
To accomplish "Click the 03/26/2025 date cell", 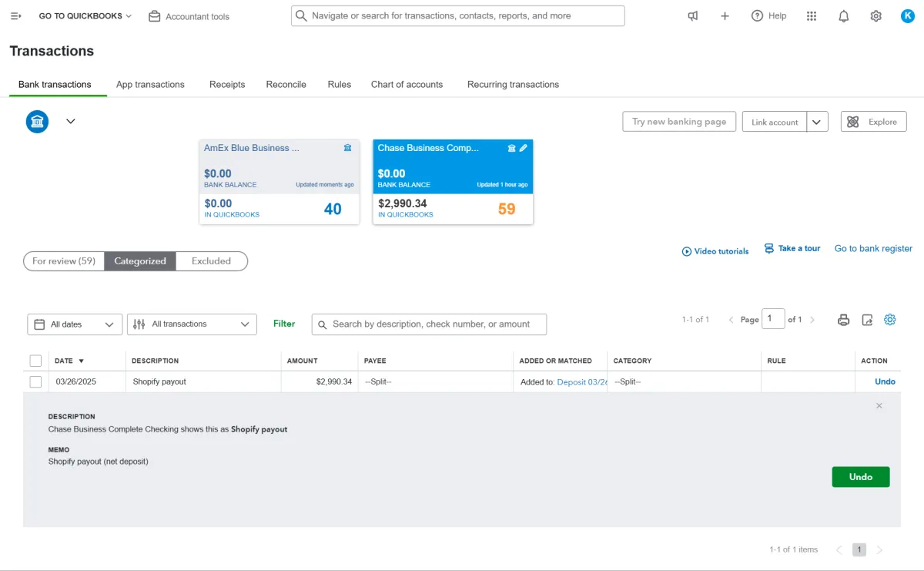I will (x=87, y=381).
